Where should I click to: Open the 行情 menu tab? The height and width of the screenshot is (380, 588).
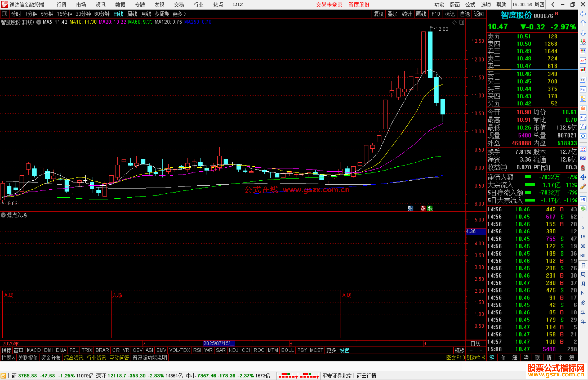[x=62, y=5]
